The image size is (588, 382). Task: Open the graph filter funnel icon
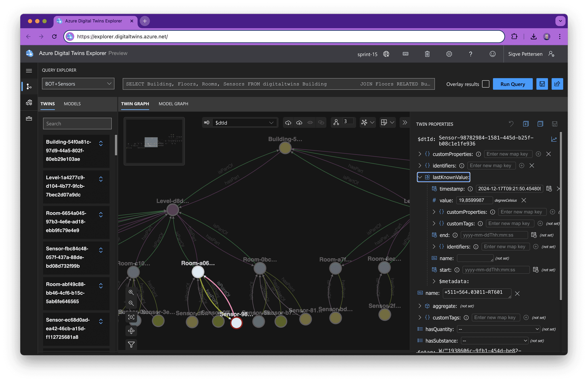click(131, 344)
